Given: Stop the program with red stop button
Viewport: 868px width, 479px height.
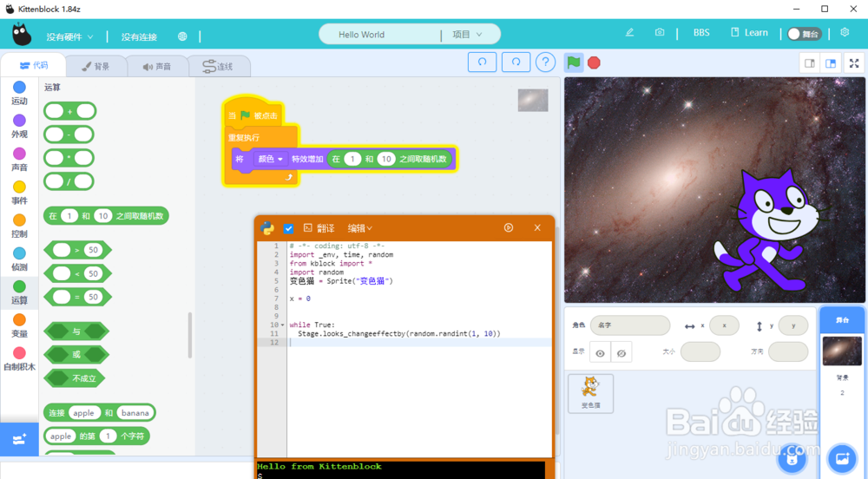Looking at the screenshot, I should tap(594, 62).
